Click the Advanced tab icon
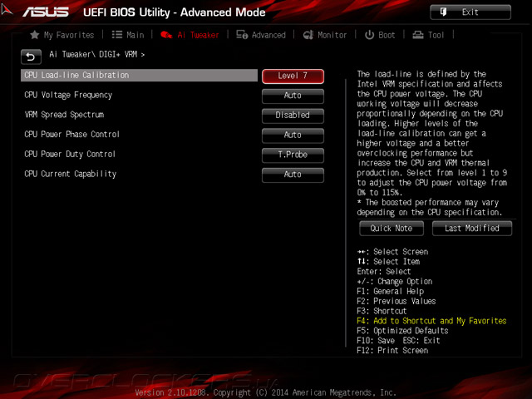 point(242,35)
